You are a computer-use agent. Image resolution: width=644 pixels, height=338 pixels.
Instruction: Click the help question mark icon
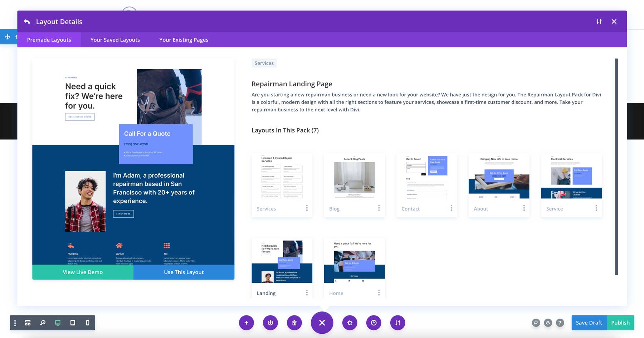[x=560, y=323]
